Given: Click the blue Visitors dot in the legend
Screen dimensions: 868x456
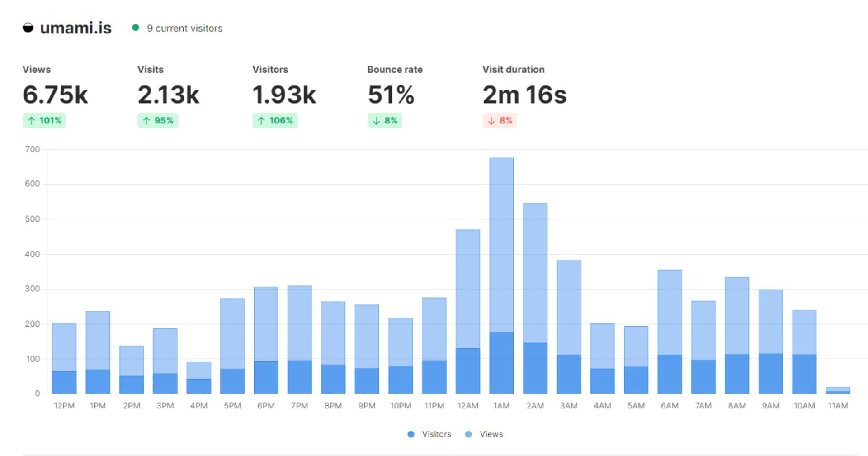Looking at the screenshot, I should tap(410, 434).
